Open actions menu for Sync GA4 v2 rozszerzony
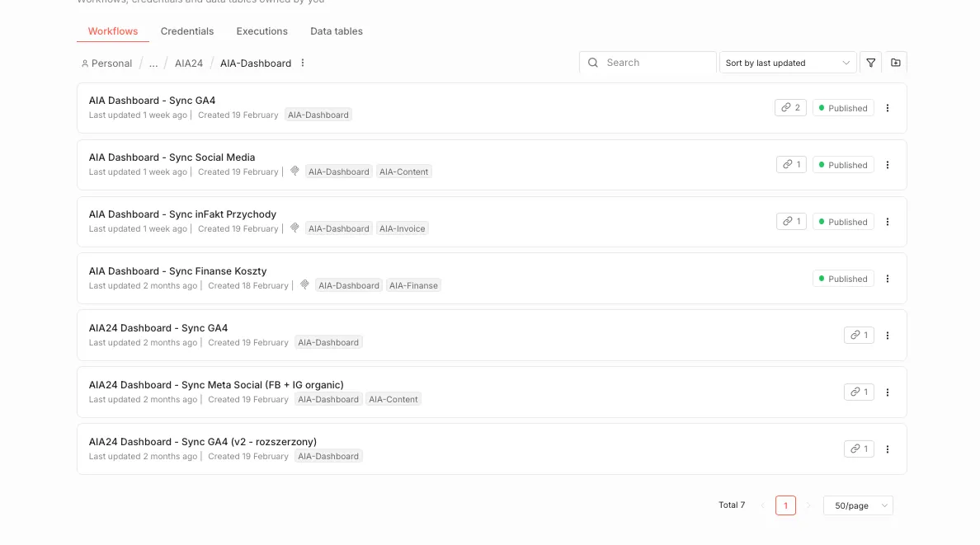The image size is (980, 545). pyautogui.click(x=888, y=449)
